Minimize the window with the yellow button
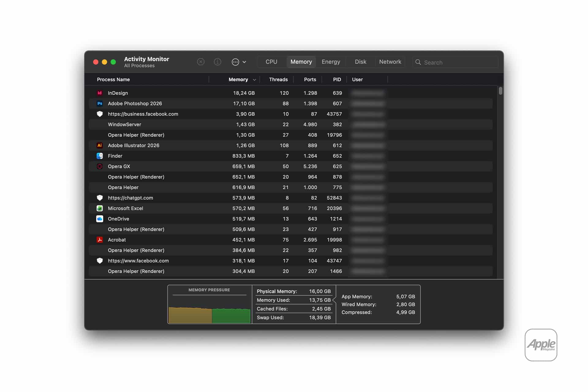The width and height of the screenshot is (588, 392). click(x=104, y=62)
